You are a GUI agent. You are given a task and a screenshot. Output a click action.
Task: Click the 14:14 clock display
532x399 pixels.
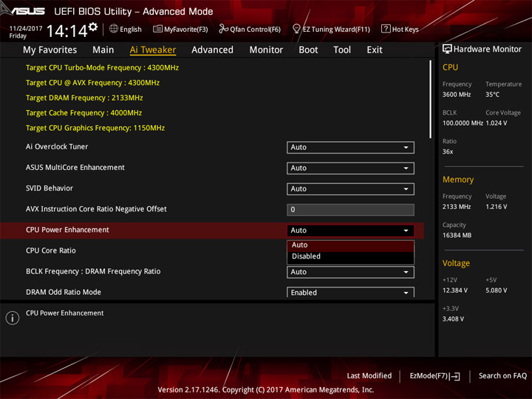point(67,31)
